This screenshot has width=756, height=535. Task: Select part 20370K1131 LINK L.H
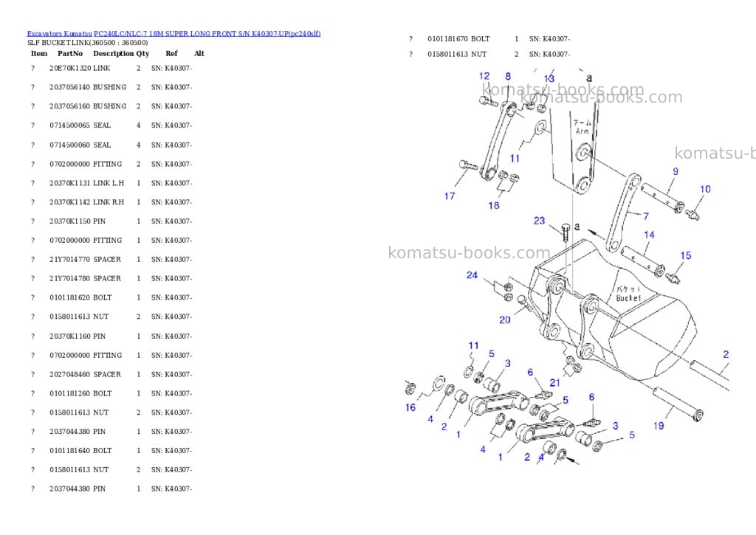coord(87,183)
